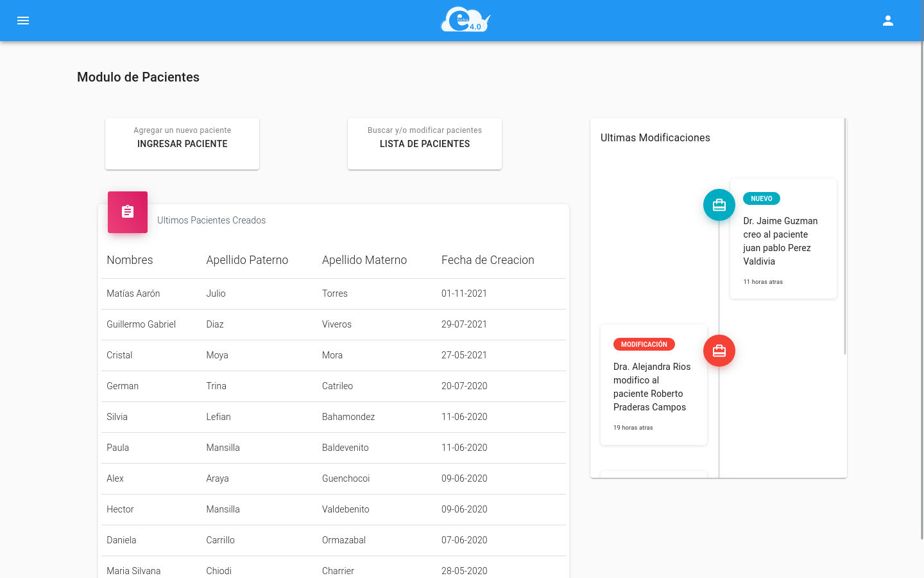Open LISTA DE PACIENTES
Image resolution: width=924 pixels, height=578 pixels.
[x=424, y=144]
